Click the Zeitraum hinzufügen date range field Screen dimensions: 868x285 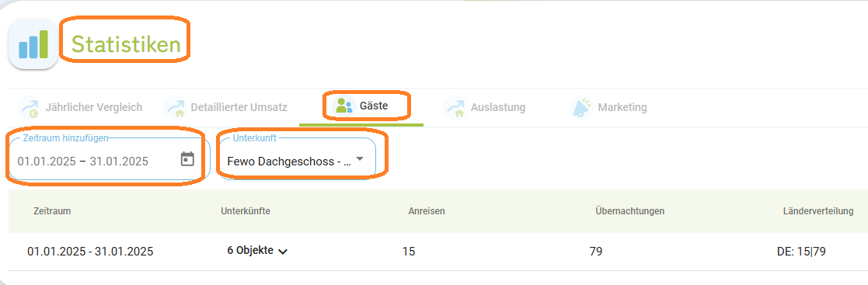pyautogui.click(x=109, y=158)
